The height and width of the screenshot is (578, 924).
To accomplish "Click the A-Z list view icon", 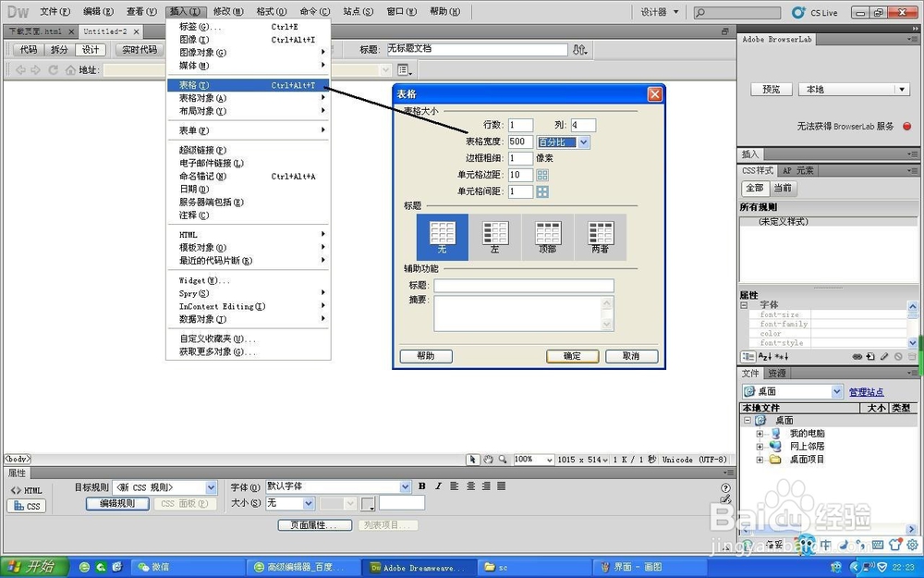I will coord(764,356).
